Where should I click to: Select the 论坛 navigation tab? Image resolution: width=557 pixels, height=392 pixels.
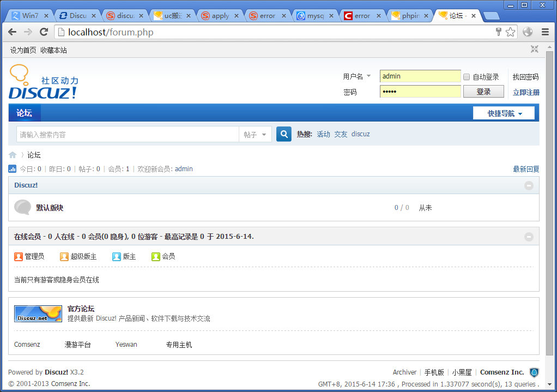25,113
